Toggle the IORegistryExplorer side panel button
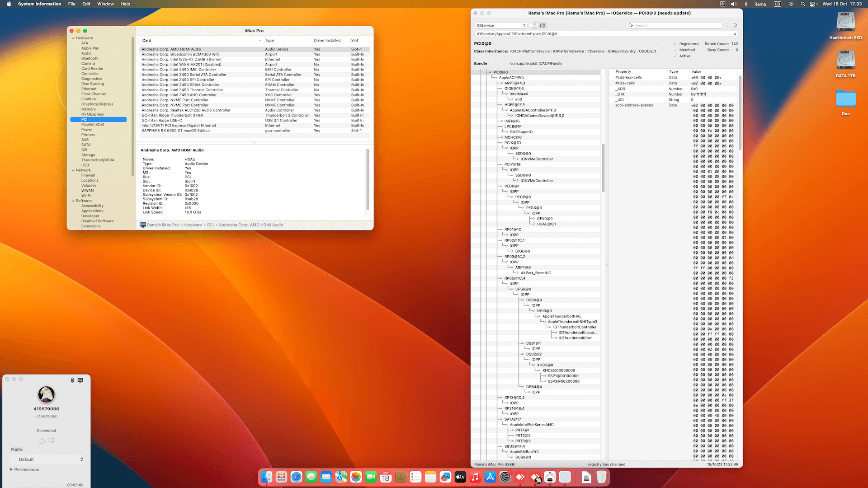This screenshot has width=868, height=488. coord(735,25)
